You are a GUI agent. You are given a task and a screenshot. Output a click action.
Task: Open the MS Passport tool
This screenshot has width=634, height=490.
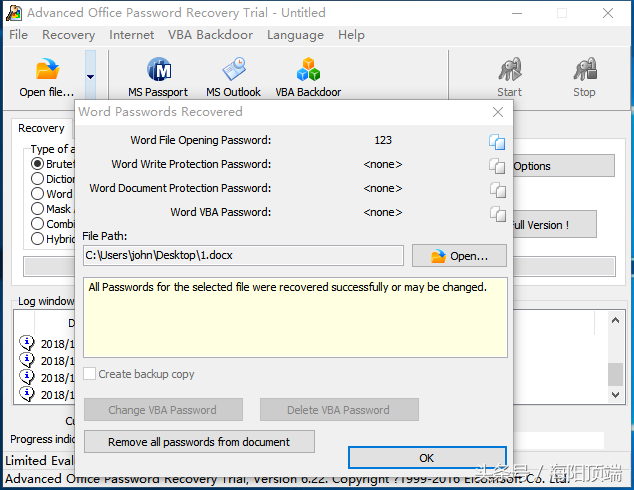tap(158, 77)
